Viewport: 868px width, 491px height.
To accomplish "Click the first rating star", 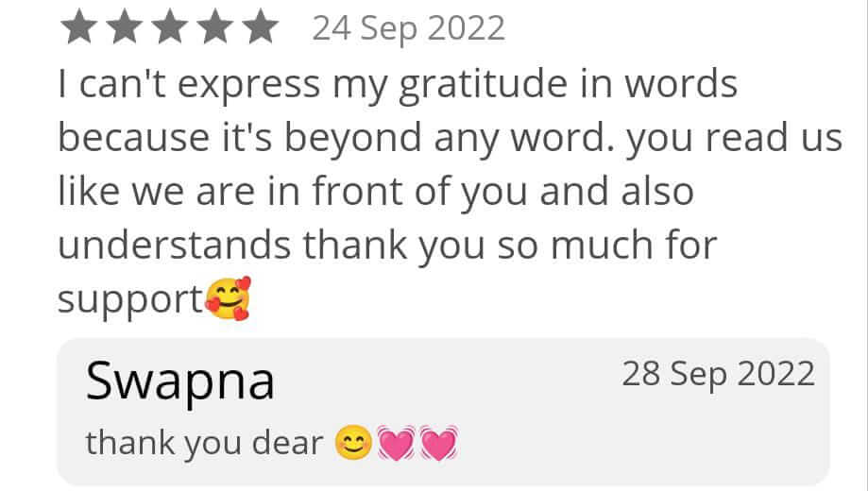I will pyautogui.click(x=77, y=28).
